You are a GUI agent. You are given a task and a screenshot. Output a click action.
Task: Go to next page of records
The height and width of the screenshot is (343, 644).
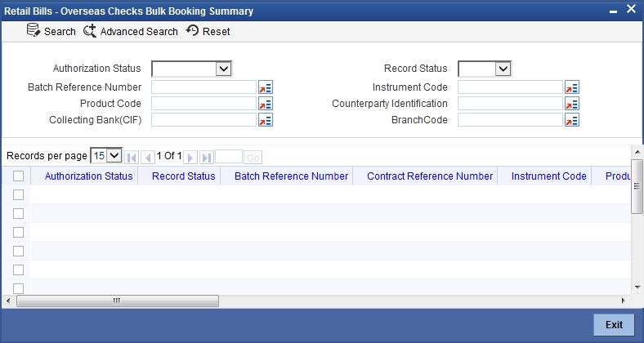coord(190,157)
